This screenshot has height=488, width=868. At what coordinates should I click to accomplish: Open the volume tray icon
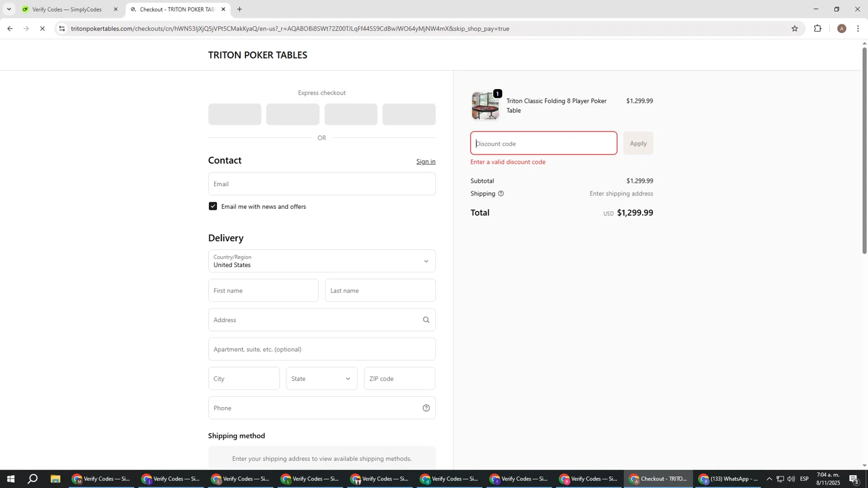coord(791,479)
